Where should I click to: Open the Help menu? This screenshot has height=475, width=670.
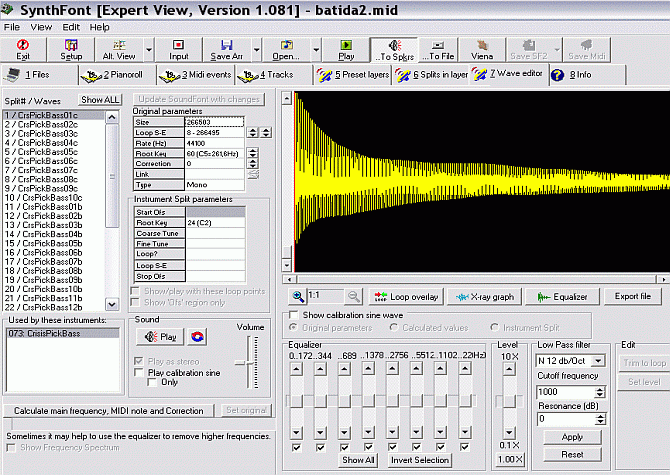[x=99, y=27]
